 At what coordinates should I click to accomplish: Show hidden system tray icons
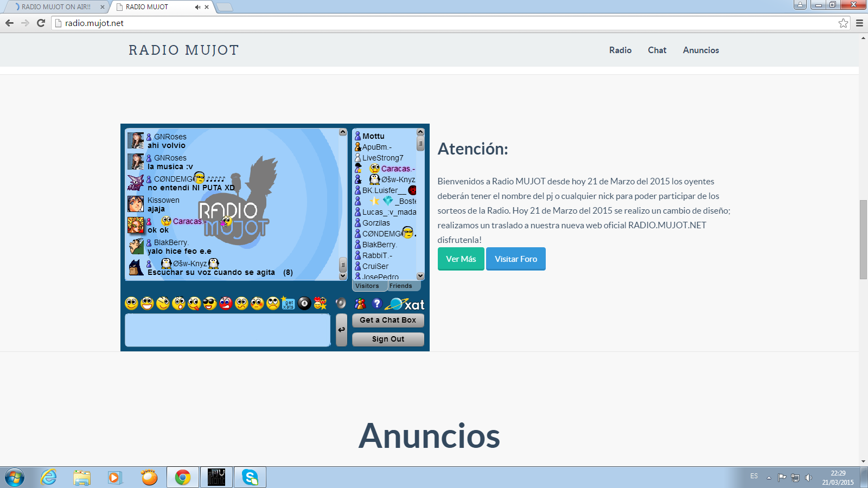[x=769, y=478]
